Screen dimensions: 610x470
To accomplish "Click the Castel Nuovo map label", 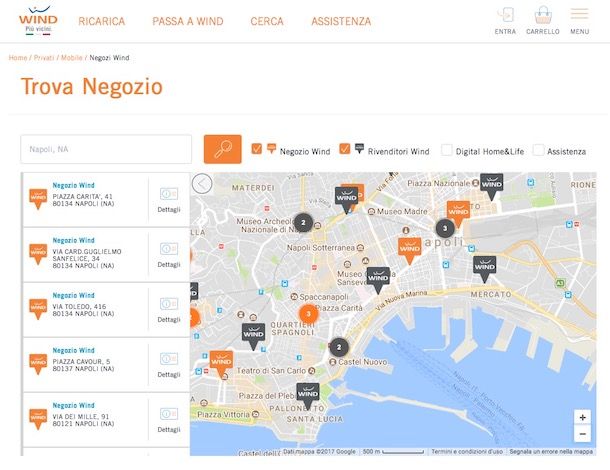I will click(x=363, y=362).
